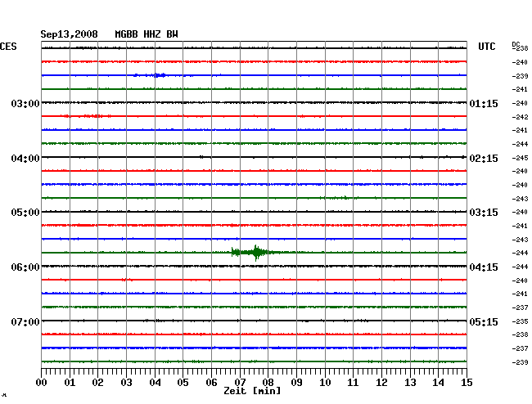The image size is (532, 404).
Task: Click minute tick label 12
Action: (381, 382)
